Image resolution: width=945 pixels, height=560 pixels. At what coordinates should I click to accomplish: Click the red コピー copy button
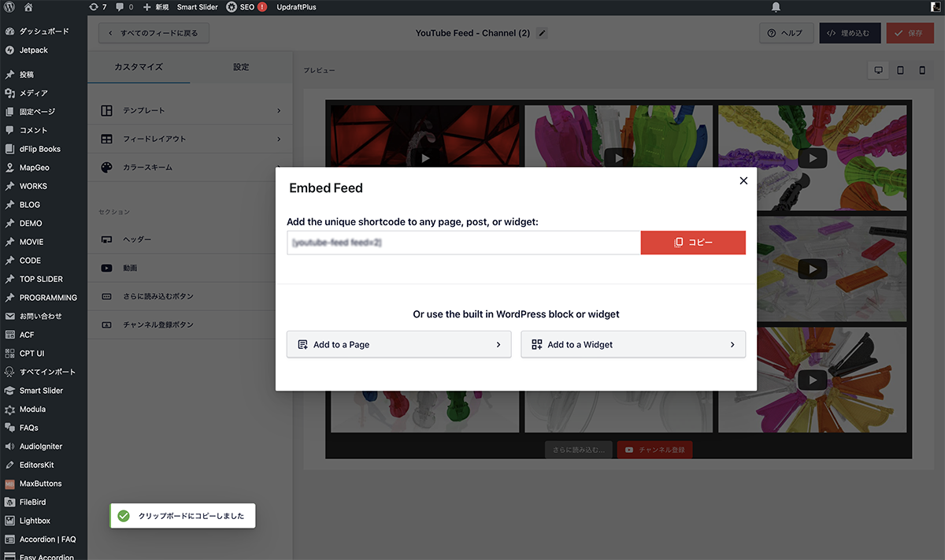tap(693, 243)
